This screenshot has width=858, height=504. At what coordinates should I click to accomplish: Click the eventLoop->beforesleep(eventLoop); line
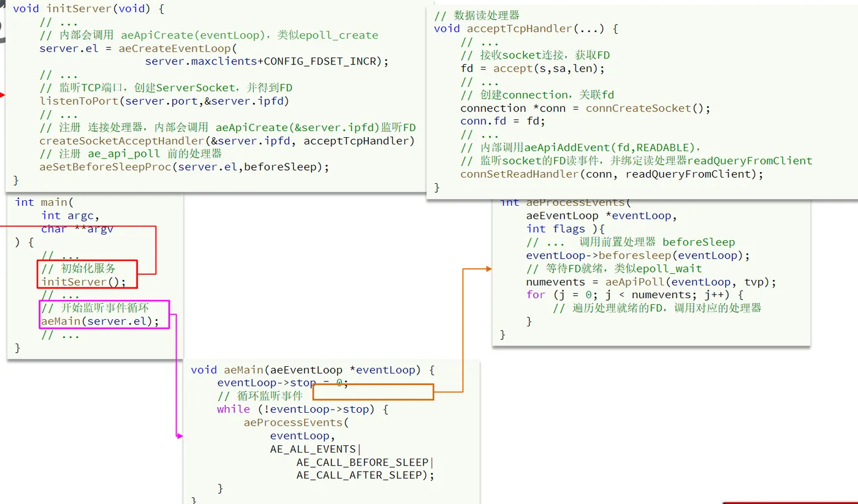click(x=638, y=255)
